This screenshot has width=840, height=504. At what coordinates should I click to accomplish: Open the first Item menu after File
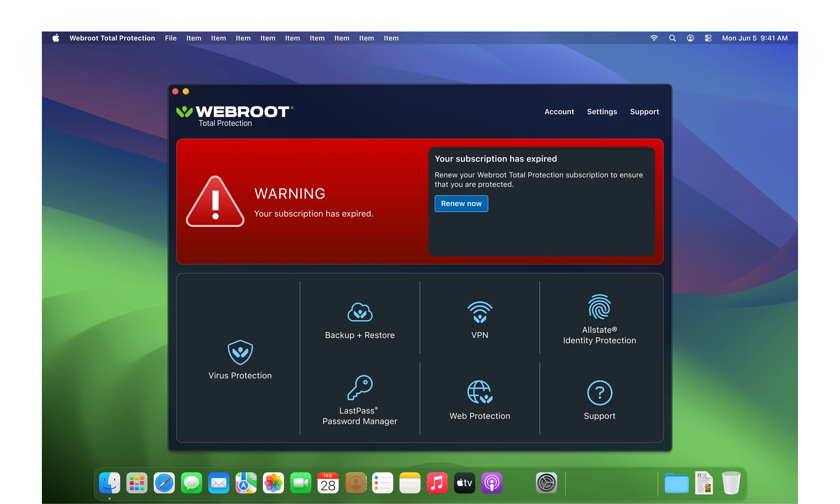click(194, 38)
